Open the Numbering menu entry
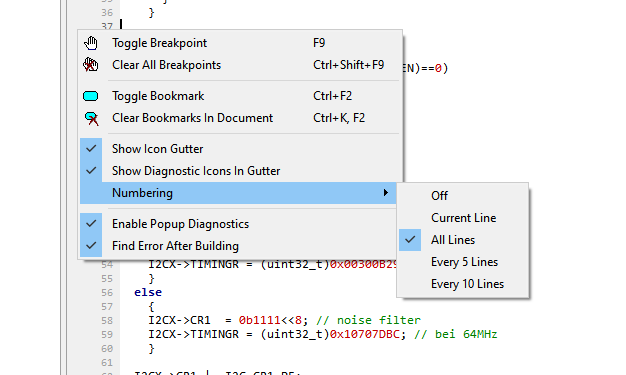The height and width of the screenshot is (375, 626). pos(238,193)
